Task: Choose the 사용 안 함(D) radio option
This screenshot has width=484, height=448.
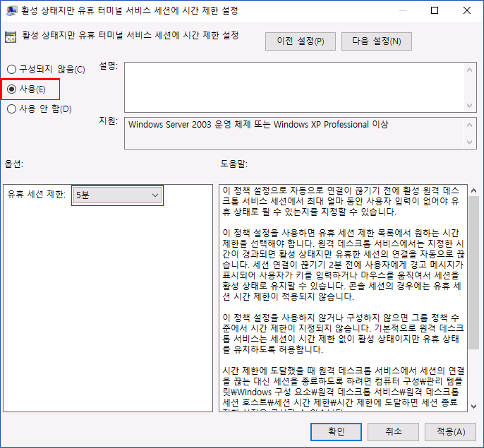Action: pyautogui.click(x=12, y=109)
